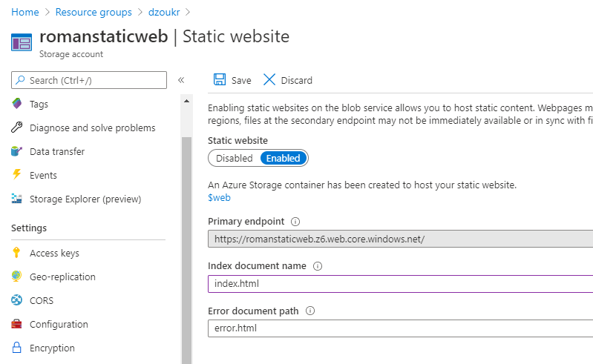Image resolution: width=593 pixels, height=364 pixels.
Task: Click the Discard X icon
Action: [269, 80]
